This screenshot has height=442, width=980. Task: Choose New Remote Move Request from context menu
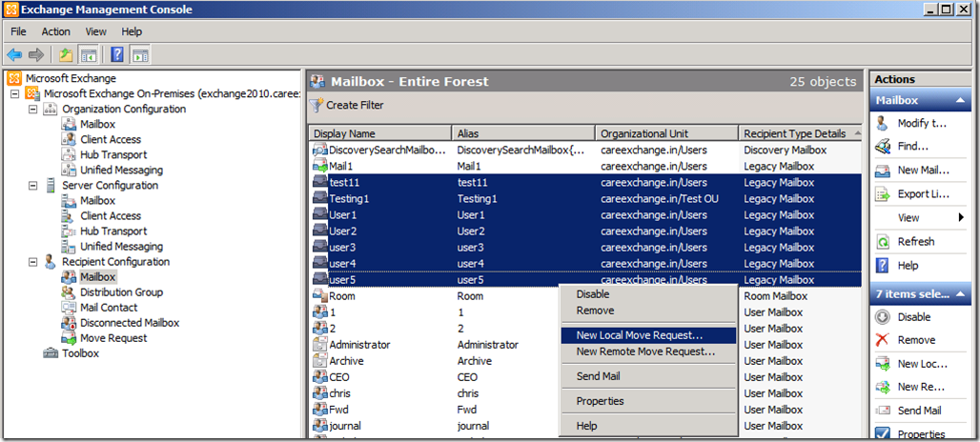pyautogui.click(x=648, y=352)
